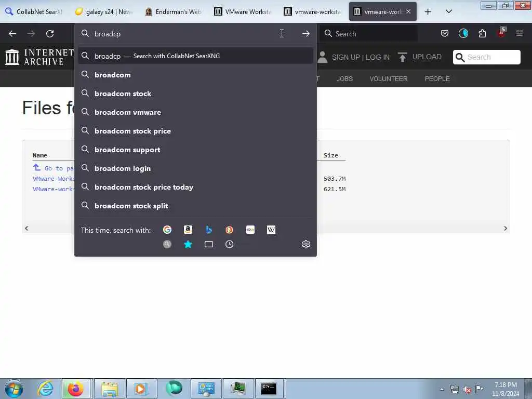Search in open tabs via tab icon
The image size is (532, 399).
209,244
